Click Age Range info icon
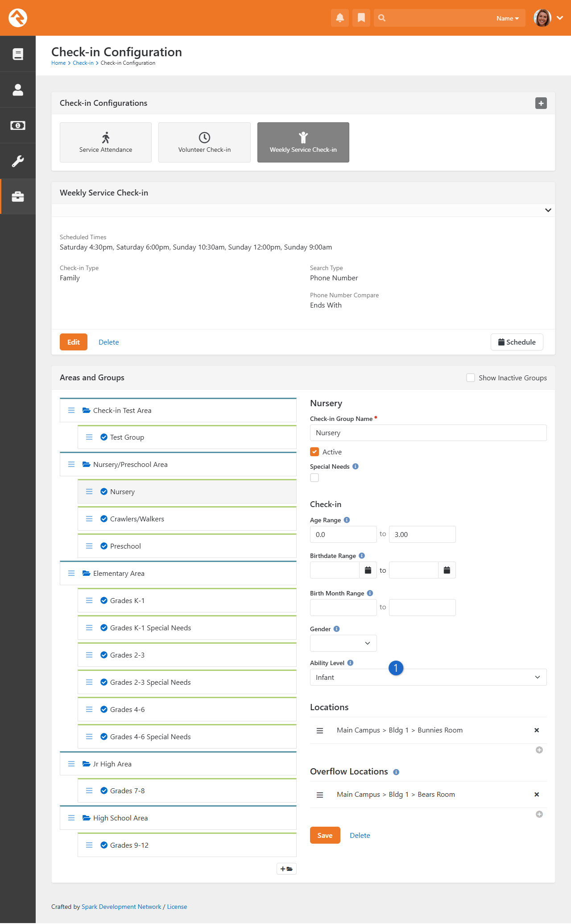Image resolution: width=571 pixels, height=924 pixels. coord(347,520)
